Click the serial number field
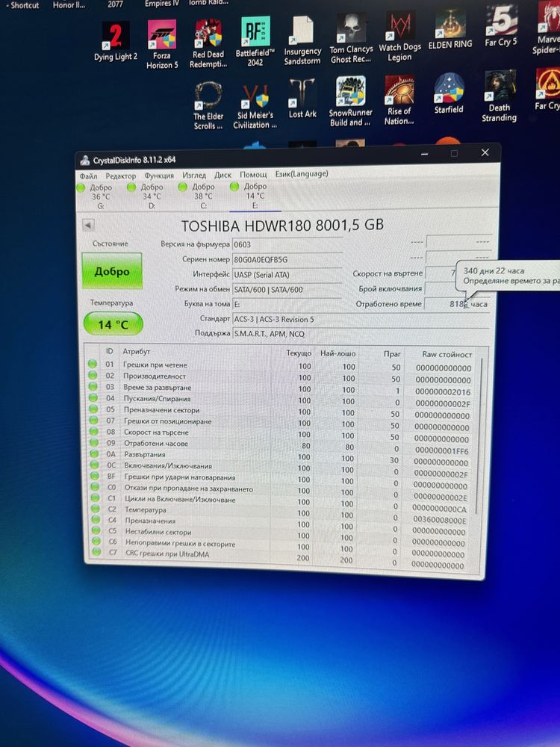This screenshot has height=747, width=560. [x=287, y=260]
